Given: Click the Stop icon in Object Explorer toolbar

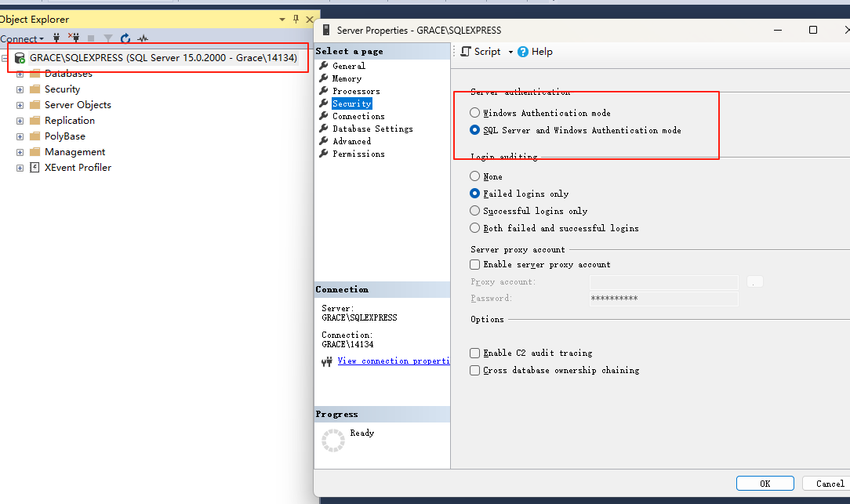Looking at the screenshot, I should pos(91,38).
